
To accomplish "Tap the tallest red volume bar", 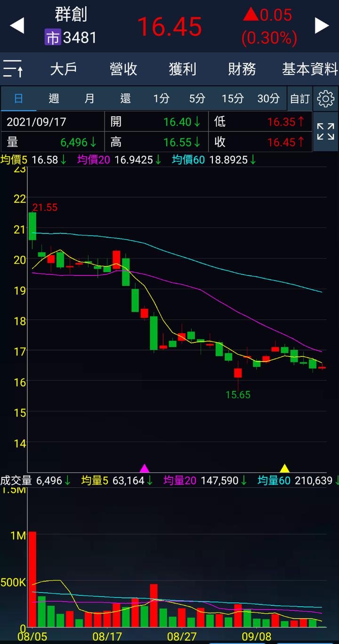I will point(32,580).
